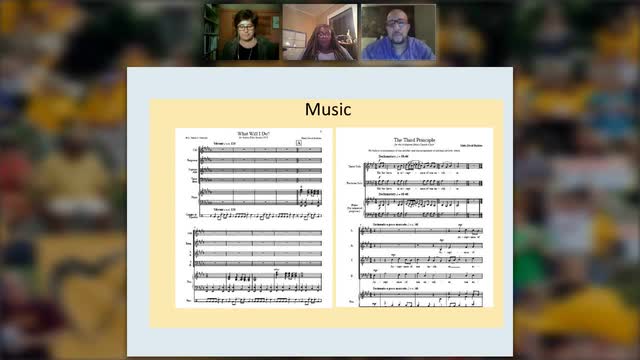Click 'The Third Principle' title text

coord(414,140)
